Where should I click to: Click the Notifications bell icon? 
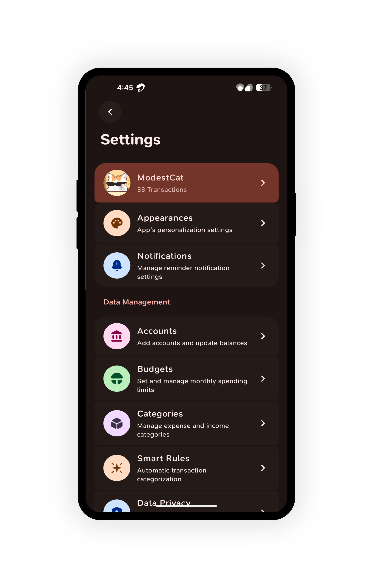(x=117, y=266)
